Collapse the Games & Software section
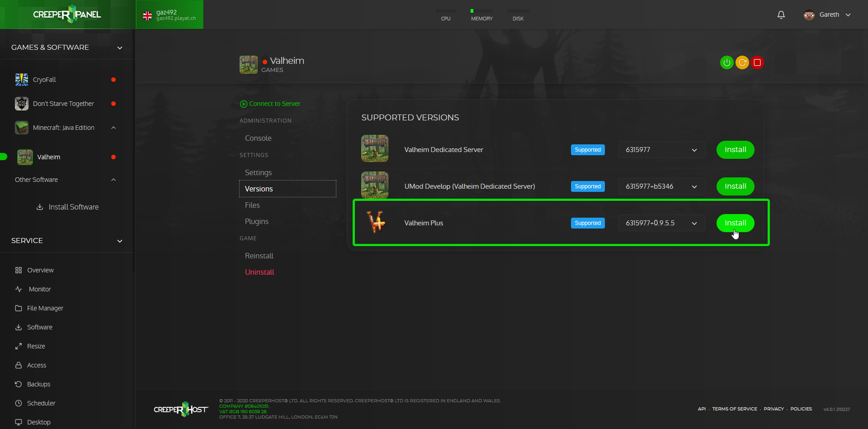The height and width of the screenshot is (429, 868). point(120,48)
